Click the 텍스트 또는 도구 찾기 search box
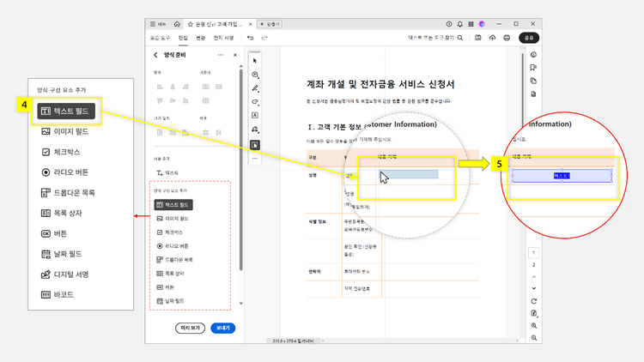 [431, 38]
